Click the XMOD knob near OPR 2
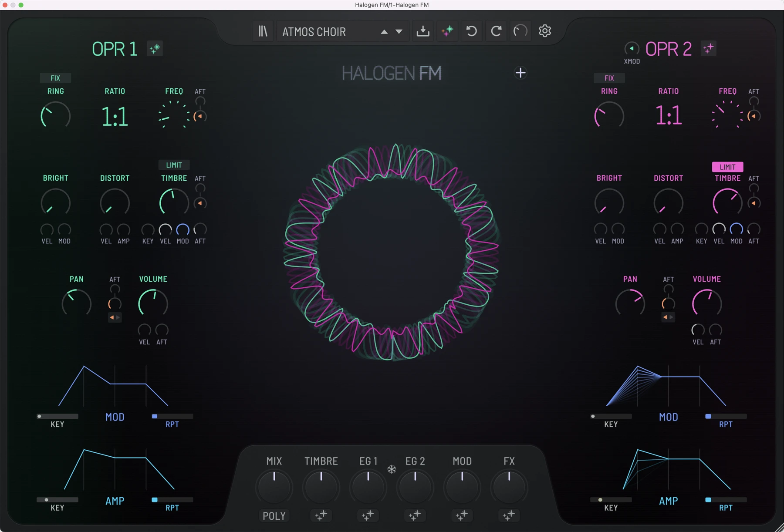The image size is (784, 532). tap(632, 48)
